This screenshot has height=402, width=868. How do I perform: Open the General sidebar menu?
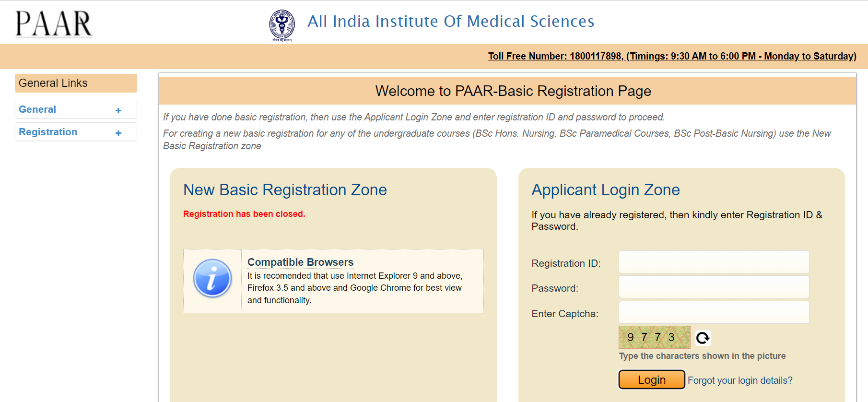[x=76, y=109]
